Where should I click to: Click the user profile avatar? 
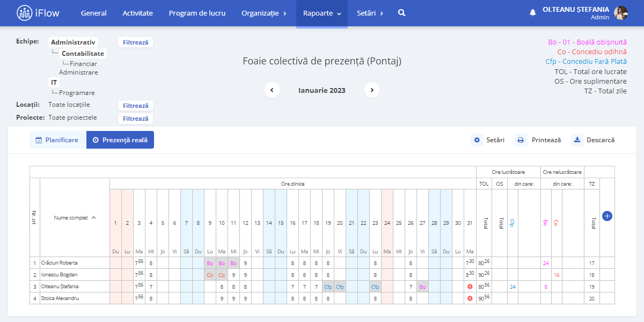click(621, 13)
